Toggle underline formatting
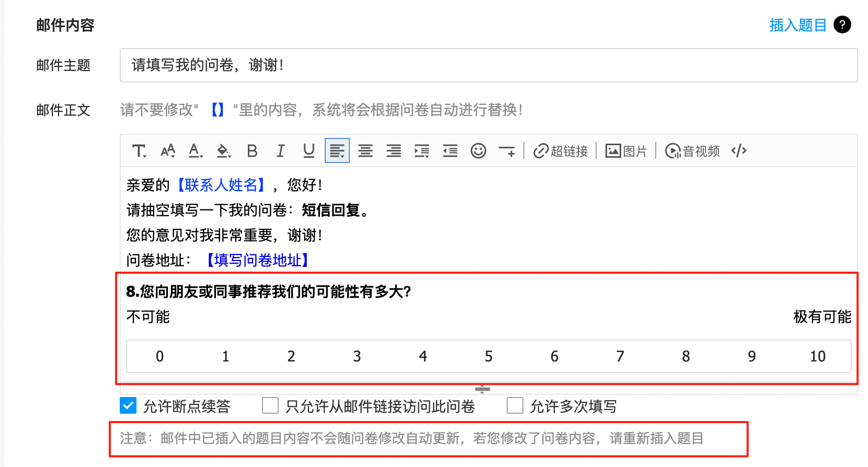868x467 pixels. 309,151
